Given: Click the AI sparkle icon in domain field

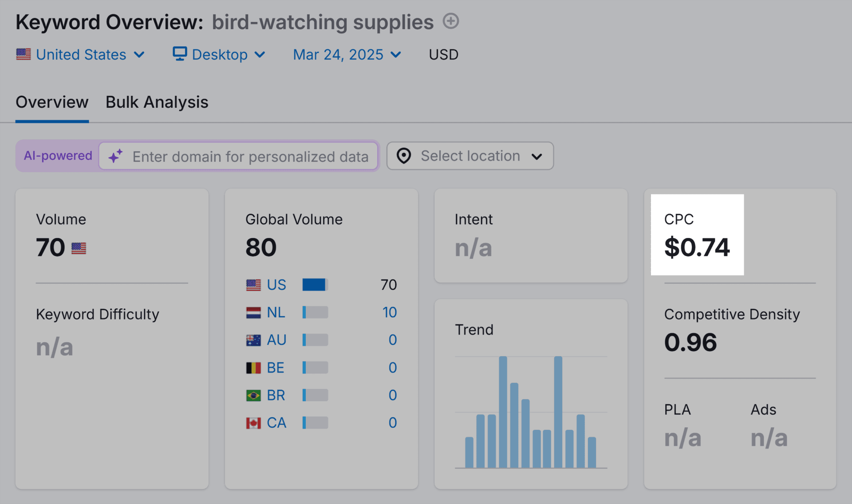Looking at the screenshot, I should point(115,156).
